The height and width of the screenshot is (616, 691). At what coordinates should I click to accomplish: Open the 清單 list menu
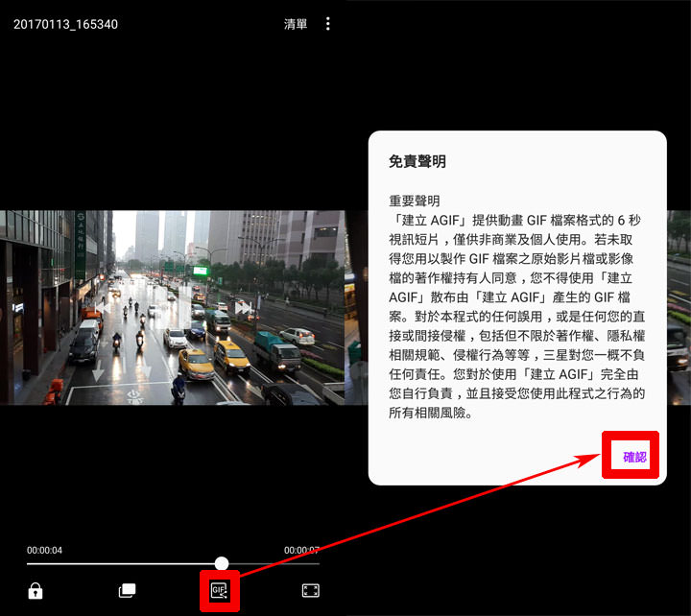(x=296, y=24)
